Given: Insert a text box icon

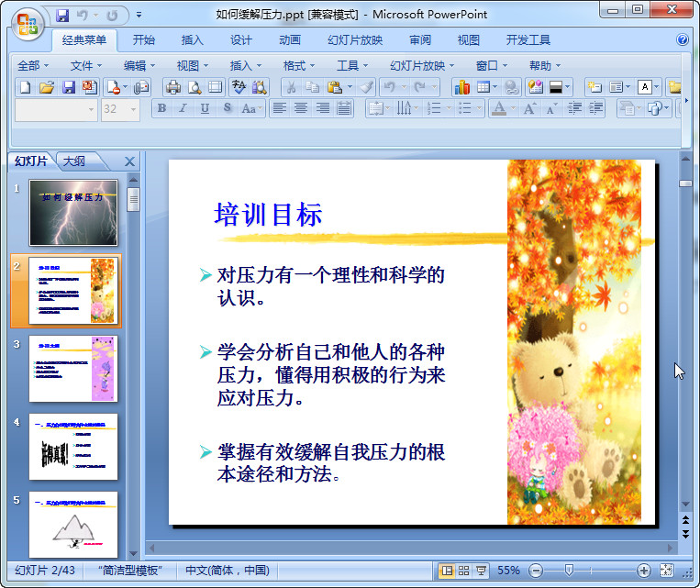Looking at the screenshot, I should (645, 87).
